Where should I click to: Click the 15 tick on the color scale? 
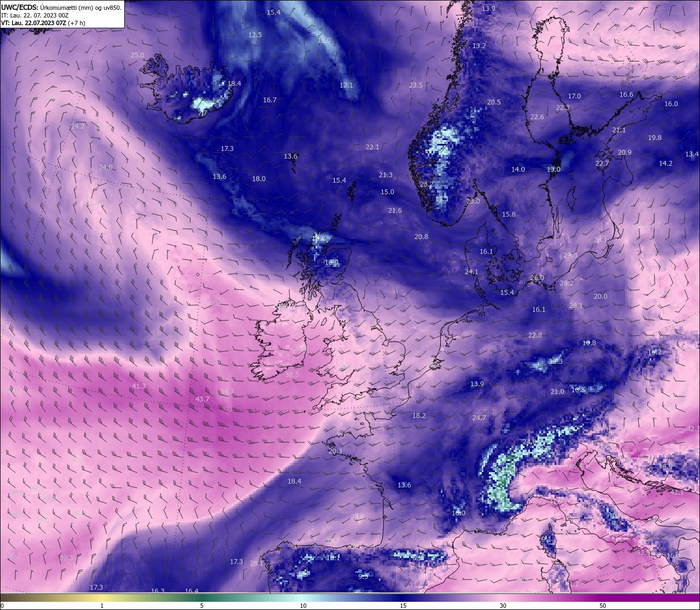click(x=403, y=606)
